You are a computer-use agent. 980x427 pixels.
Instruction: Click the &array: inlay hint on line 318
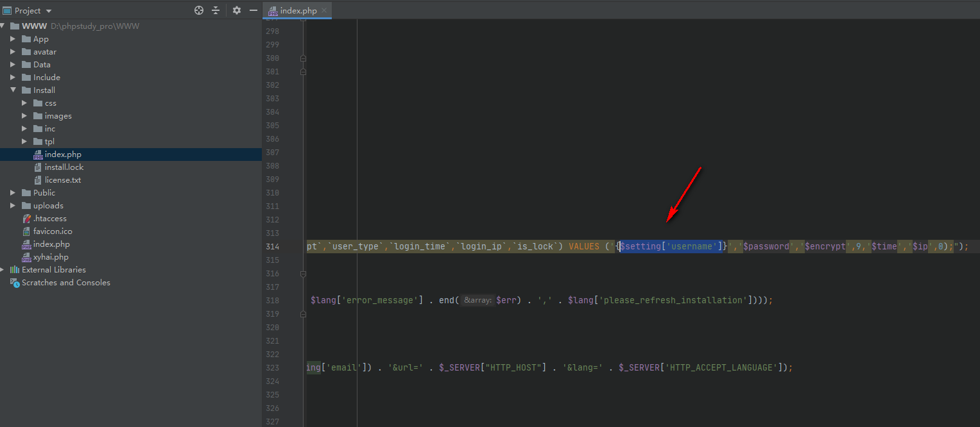[x=477, y=301]
